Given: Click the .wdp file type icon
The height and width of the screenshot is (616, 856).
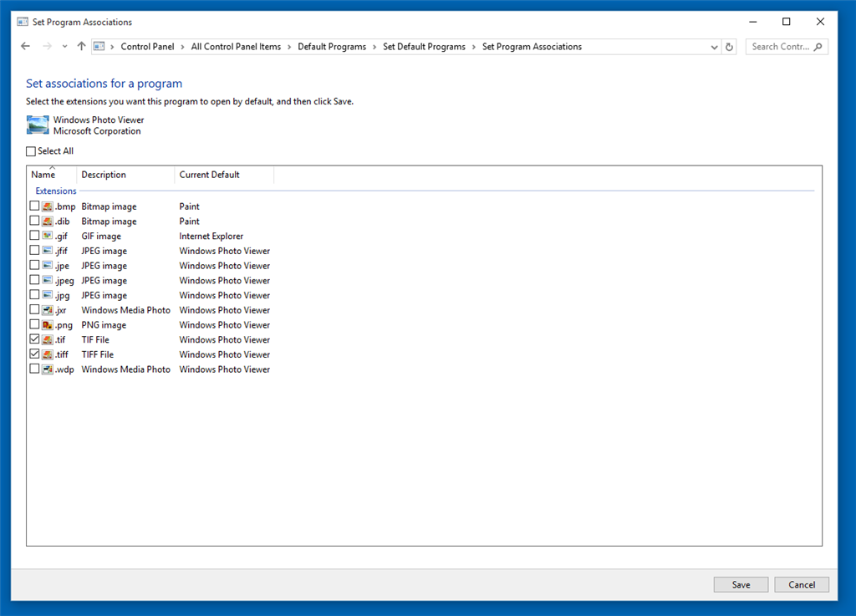Looking at the screenshot, I should click(x=48, y=369).
